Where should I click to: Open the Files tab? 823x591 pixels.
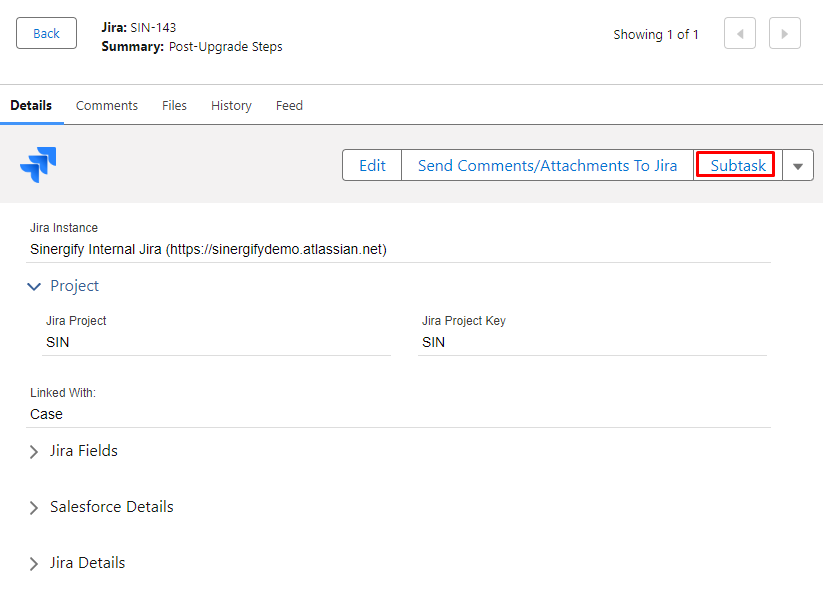coord(174,105)
